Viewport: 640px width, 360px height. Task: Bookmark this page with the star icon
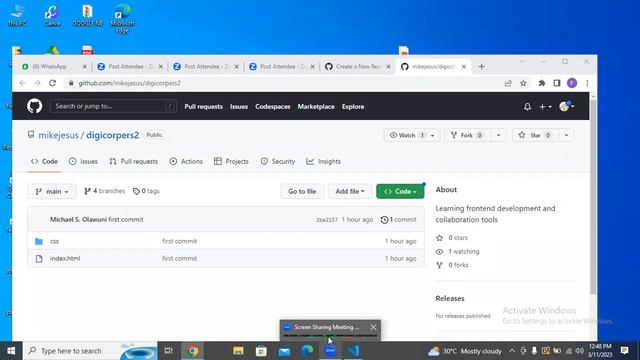[523, 83]
